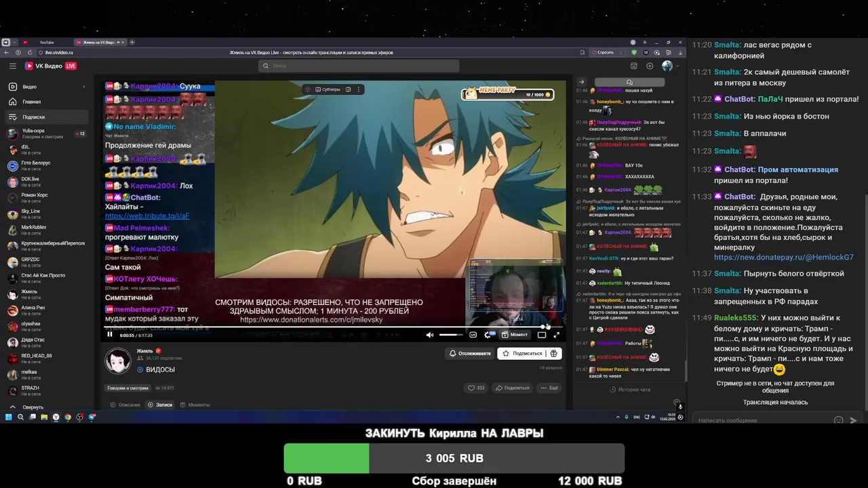Open Windows Start button on taskbar
The image size is (868, 488).
tap(9, 417)
